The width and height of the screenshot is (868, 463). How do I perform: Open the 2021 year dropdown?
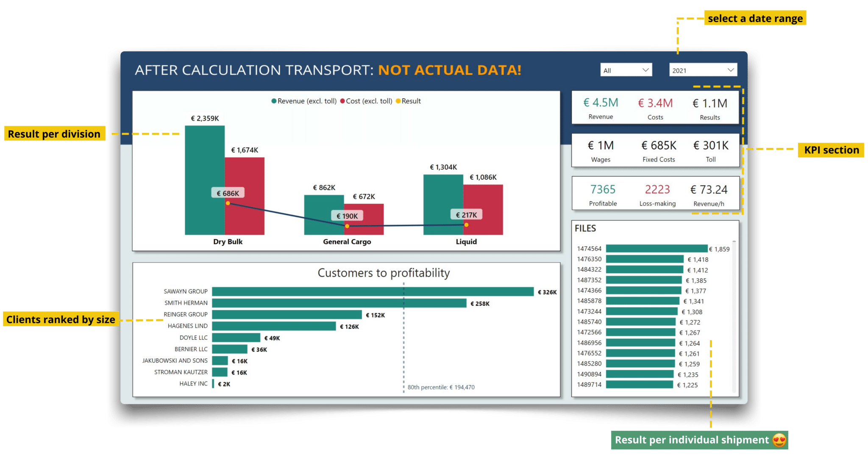(703, 70)
